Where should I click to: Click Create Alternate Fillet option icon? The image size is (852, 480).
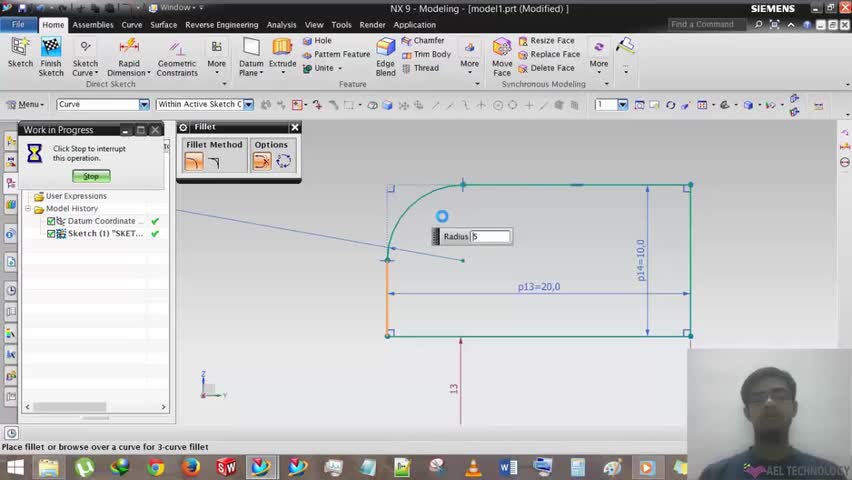click(x=284, y=161)
